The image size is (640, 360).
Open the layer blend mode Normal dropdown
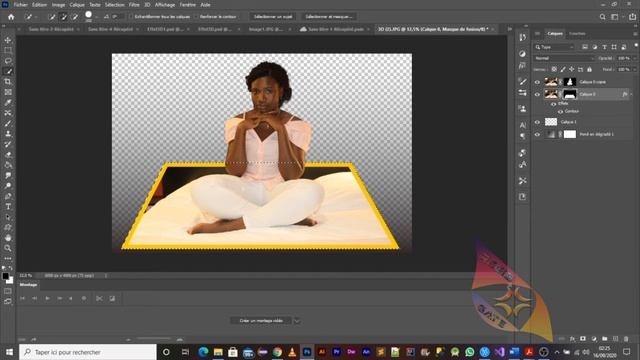pos(564,58)
